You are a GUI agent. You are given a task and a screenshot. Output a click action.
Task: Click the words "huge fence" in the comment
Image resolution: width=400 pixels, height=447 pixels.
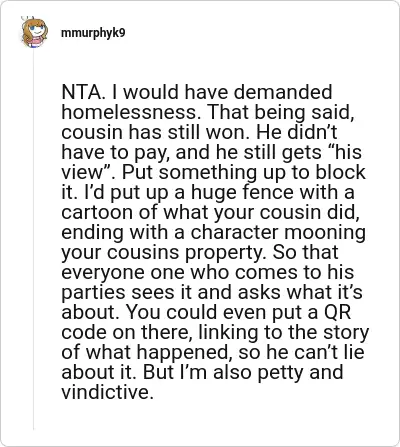click(x=232, y=192)
